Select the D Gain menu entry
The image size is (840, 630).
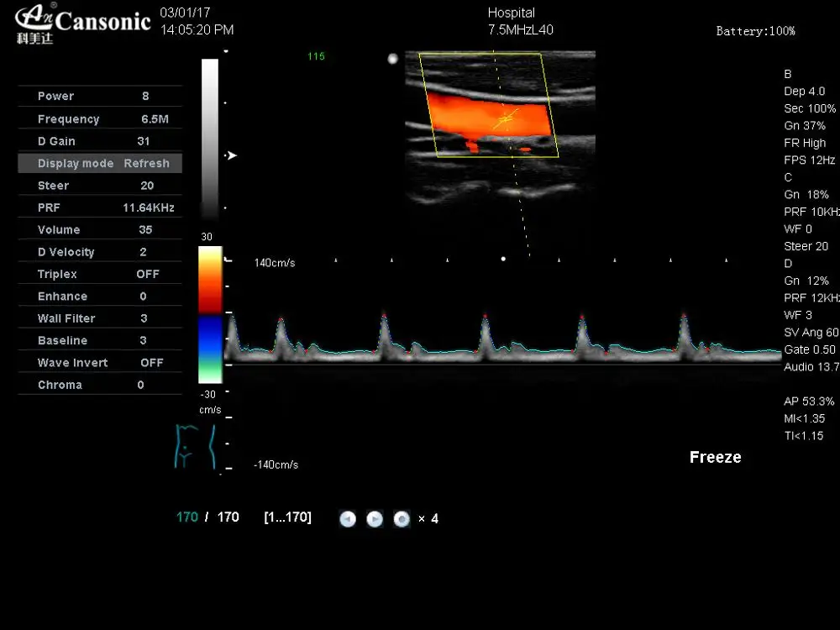click(99, 141)
